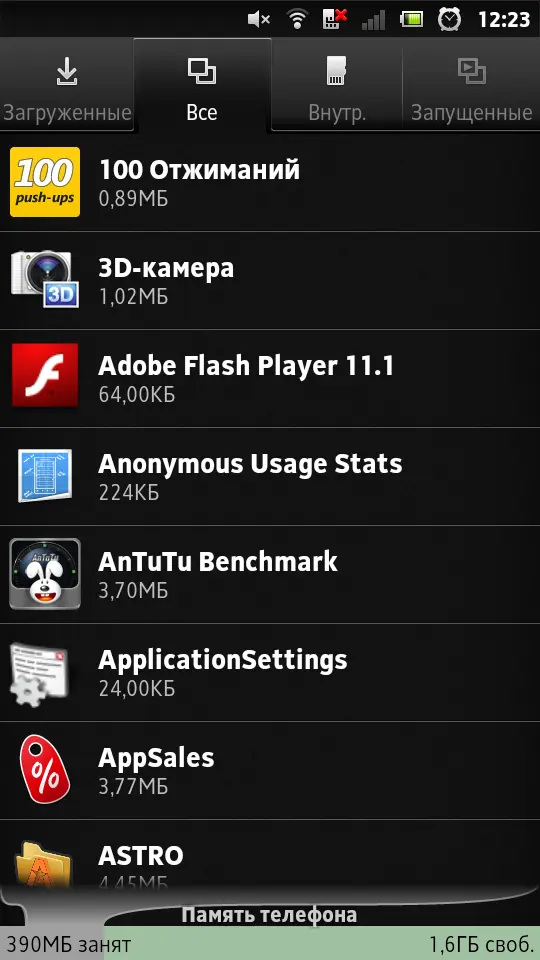
Task: Tap the ApplicationSettings gear icon
Action: pyautogui.click(x=40, y=673)
